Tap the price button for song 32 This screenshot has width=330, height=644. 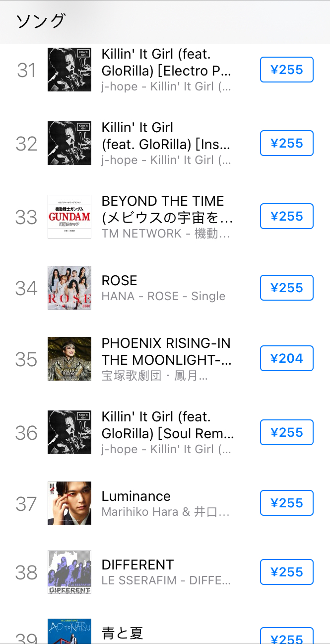pyautogui.click(x=286, y=143)
